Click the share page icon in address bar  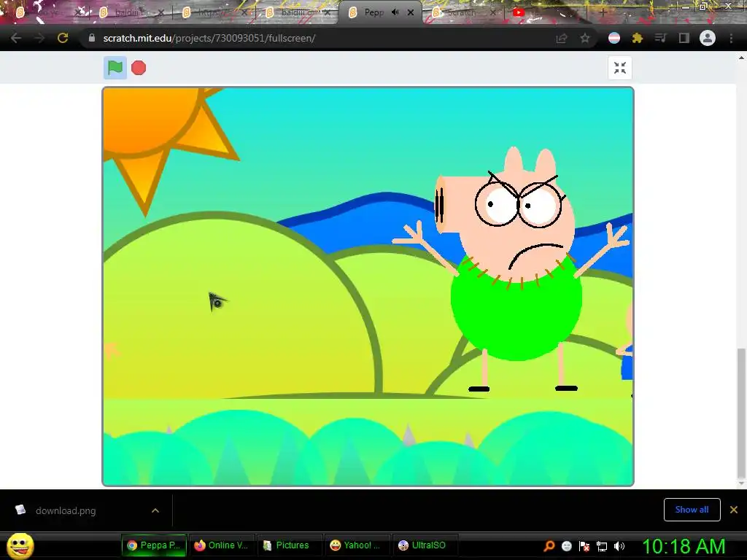tap(562, 39)
